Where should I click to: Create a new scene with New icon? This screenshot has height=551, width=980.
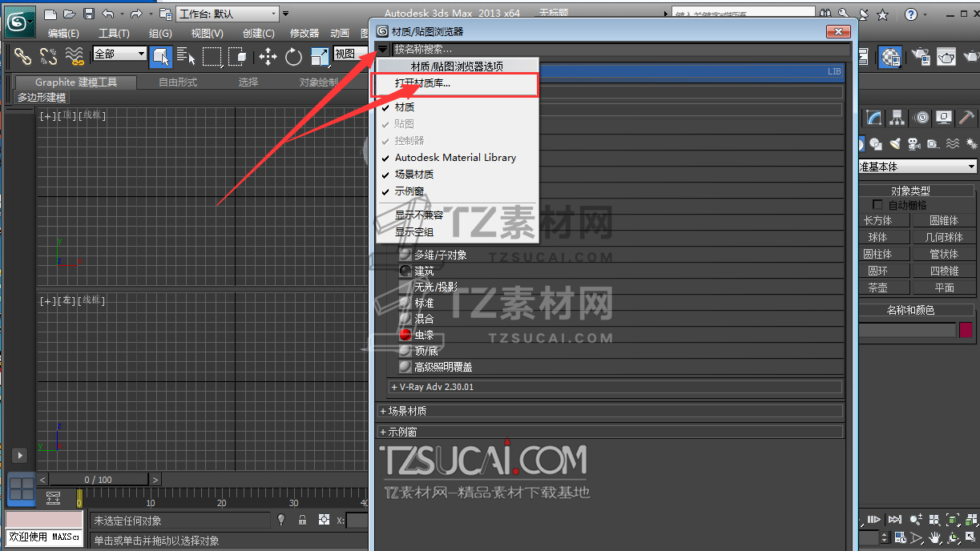click(x=50, y=14)
